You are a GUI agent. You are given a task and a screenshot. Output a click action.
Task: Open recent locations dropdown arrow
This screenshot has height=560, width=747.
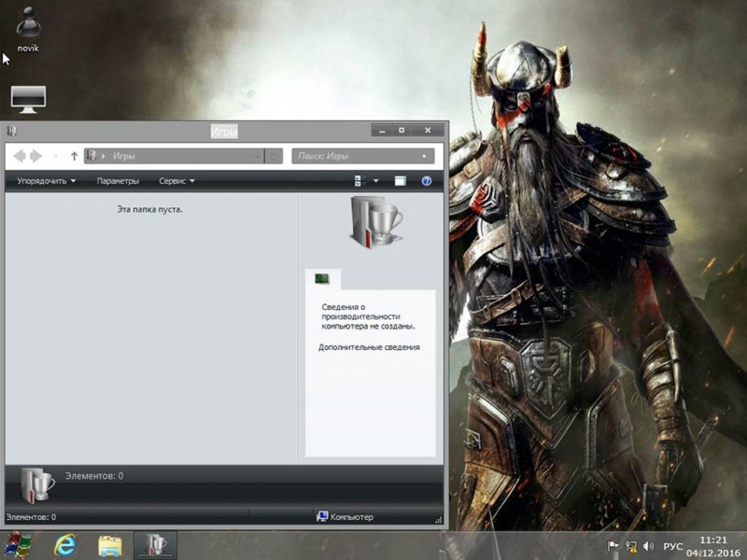point(56,156)
